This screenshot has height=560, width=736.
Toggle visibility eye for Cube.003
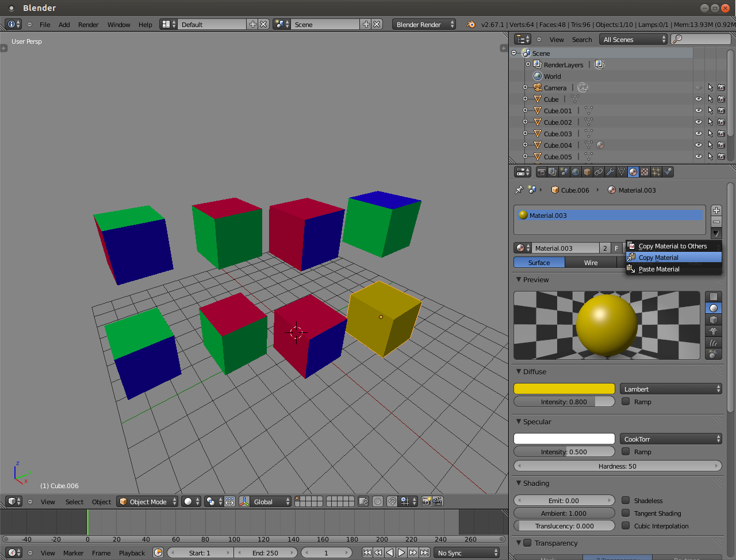point(699,133)
